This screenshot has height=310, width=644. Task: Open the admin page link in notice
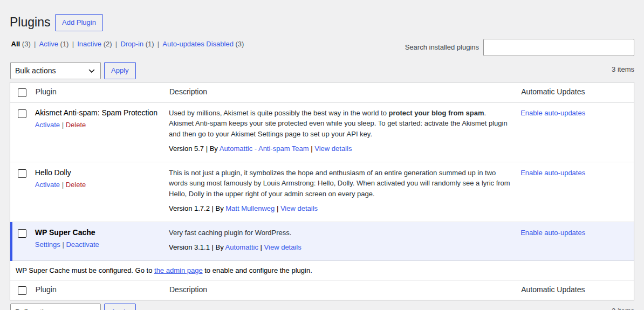click(178, 271)
